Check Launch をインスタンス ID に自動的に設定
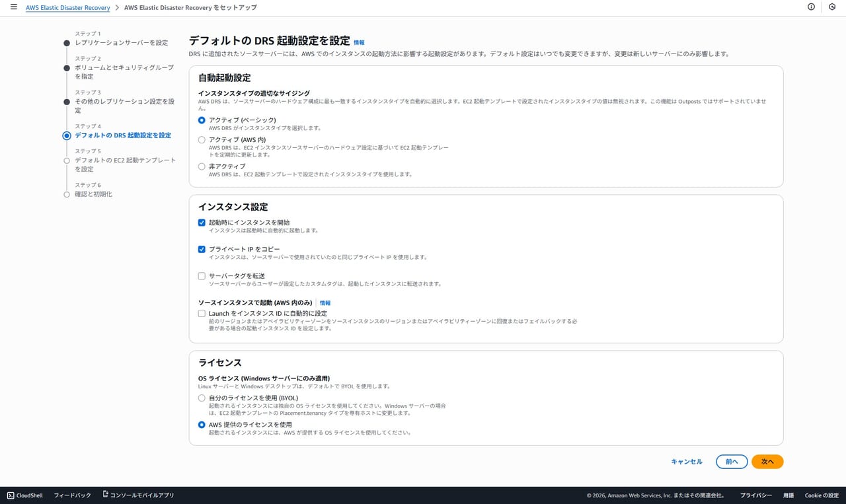The height and width of the screenshot is (504, 846). pyautogui.click(x=202, y=313)
